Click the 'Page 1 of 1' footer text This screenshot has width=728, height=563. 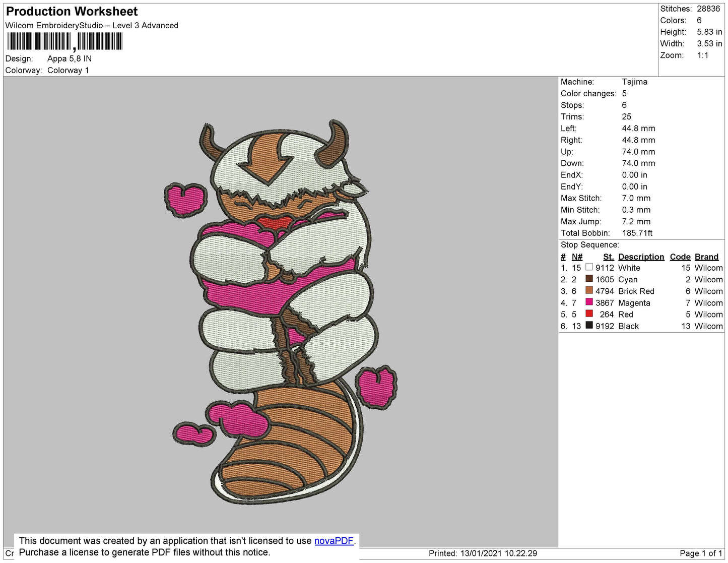point(701,553)
